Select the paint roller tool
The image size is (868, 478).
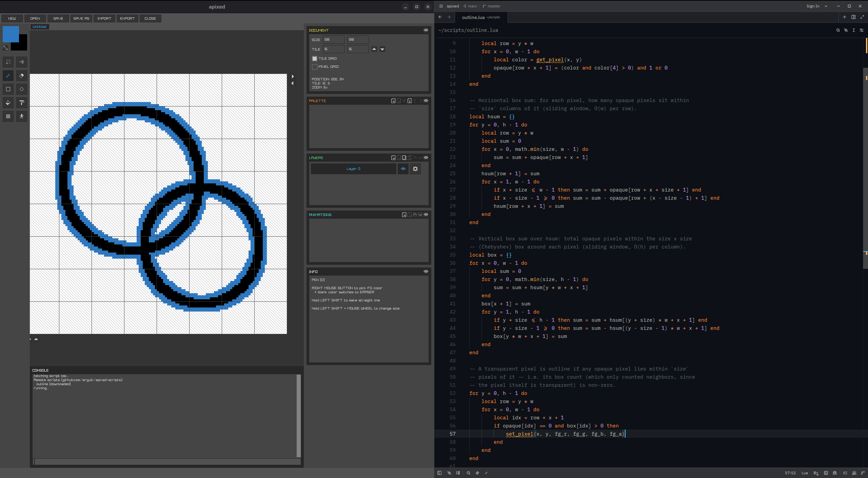22,103
